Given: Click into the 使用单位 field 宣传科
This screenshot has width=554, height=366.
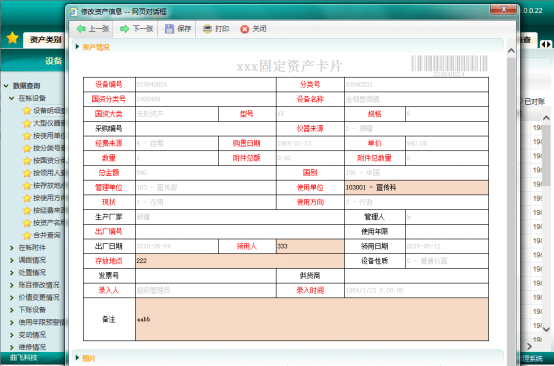Looking at the screenshot, I should click(x=416, y=188).
